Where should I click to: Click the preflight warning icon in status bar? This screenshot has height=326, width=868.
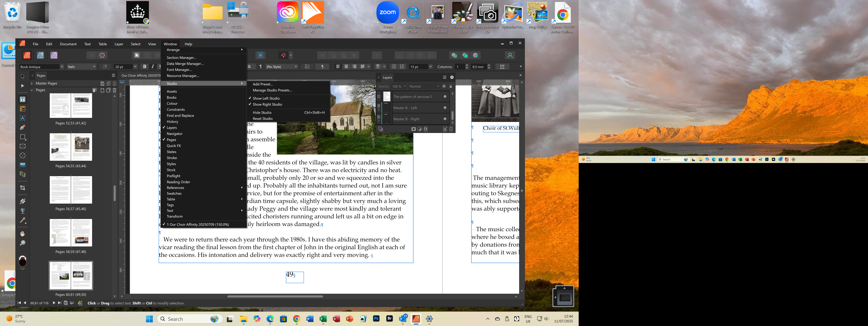point(80,303)
